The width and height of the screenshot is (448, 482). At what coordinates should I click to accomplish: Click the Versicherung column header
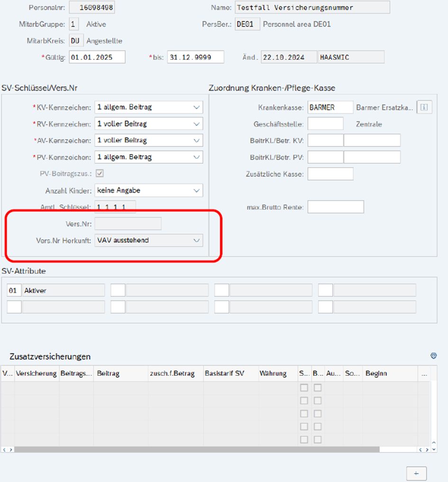[37, 373]
